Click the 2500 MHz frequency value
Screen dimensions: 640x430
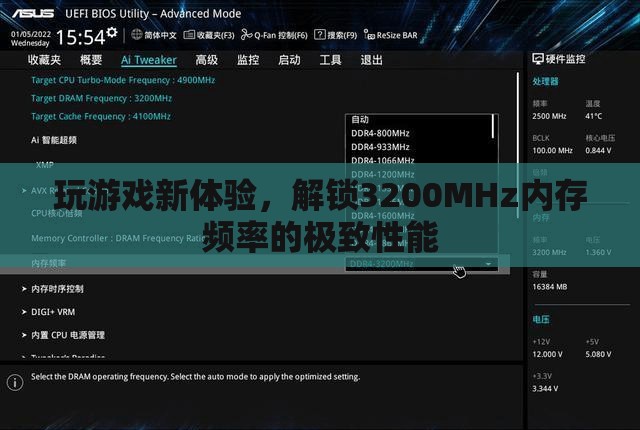[549, 116]
